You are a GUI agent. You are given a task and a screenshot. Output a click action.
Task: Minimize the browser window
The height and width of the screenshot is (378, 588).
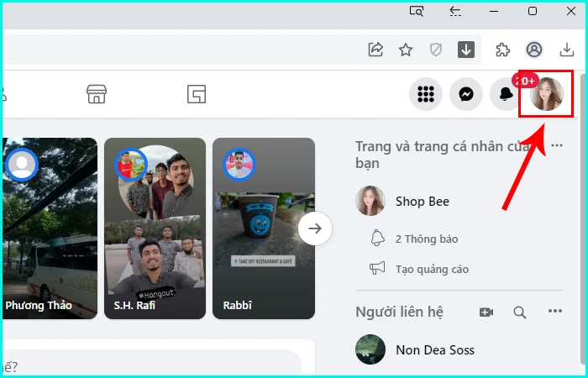click(494, 11)
